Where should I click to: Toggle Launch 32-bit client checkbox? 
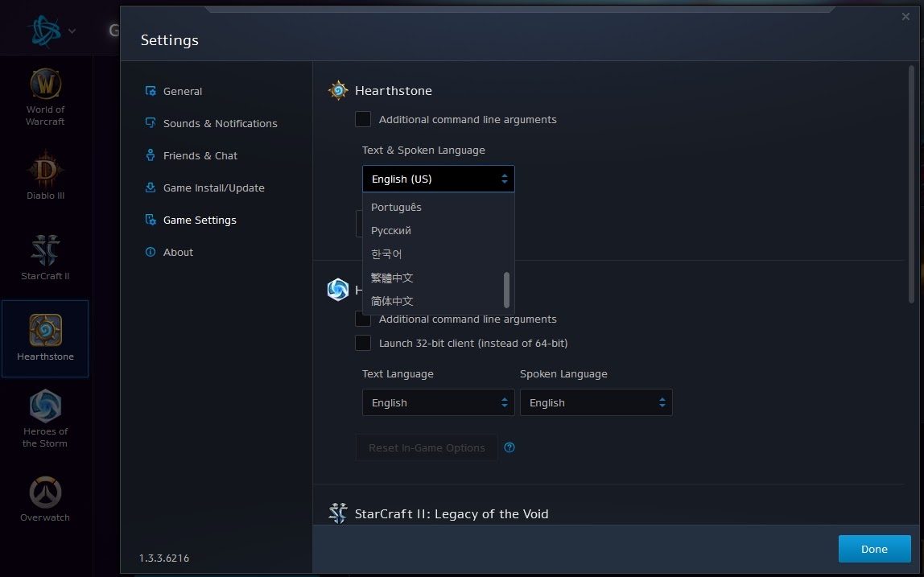tap(363, 343)
